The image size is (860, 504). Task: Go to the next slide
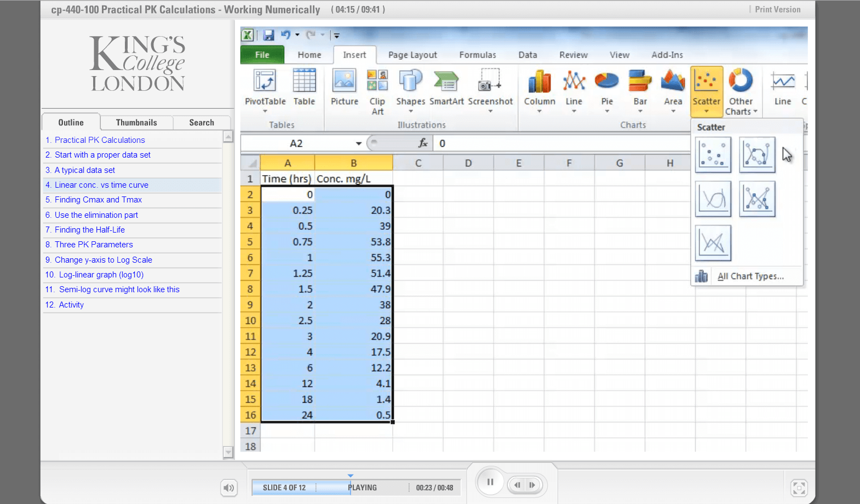pos(532,485)
